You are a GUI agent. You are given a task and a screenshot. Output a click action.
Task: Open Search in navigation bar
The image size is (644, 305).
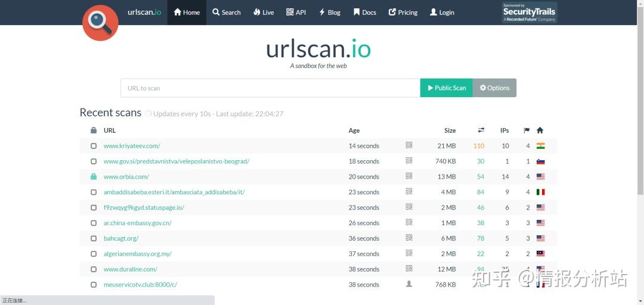coord(227,13)
